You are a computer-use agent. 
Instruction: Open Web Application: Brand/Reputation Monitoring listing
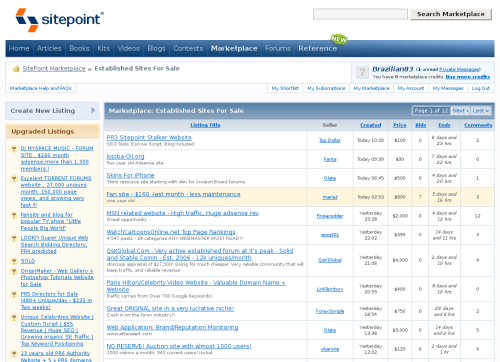[172, 327]
